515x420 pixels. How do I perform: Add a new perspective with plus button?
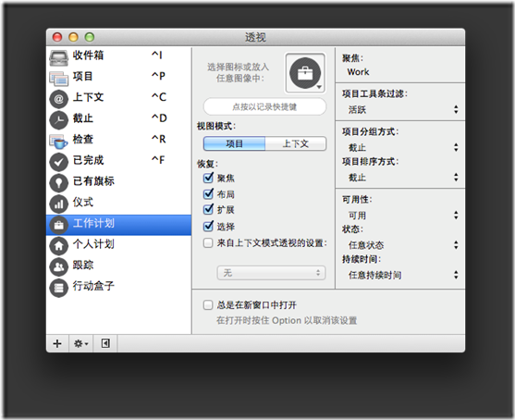tap(57, 343)
